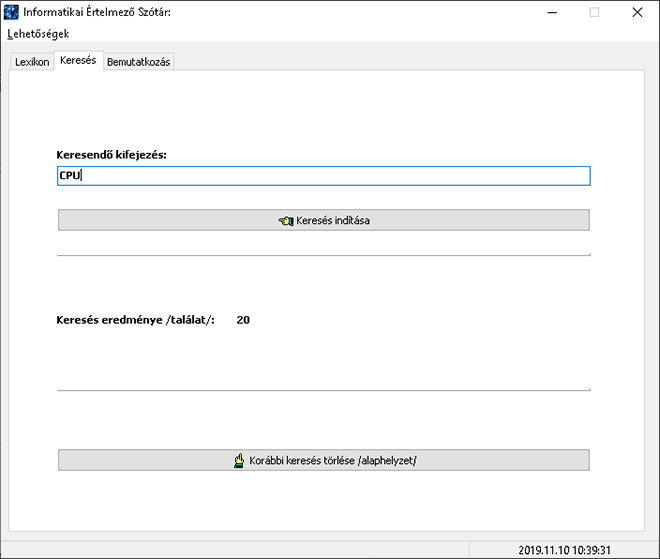Close the Informatikai Értelmező Szótár window
The image size is (660, 559).
637,13
